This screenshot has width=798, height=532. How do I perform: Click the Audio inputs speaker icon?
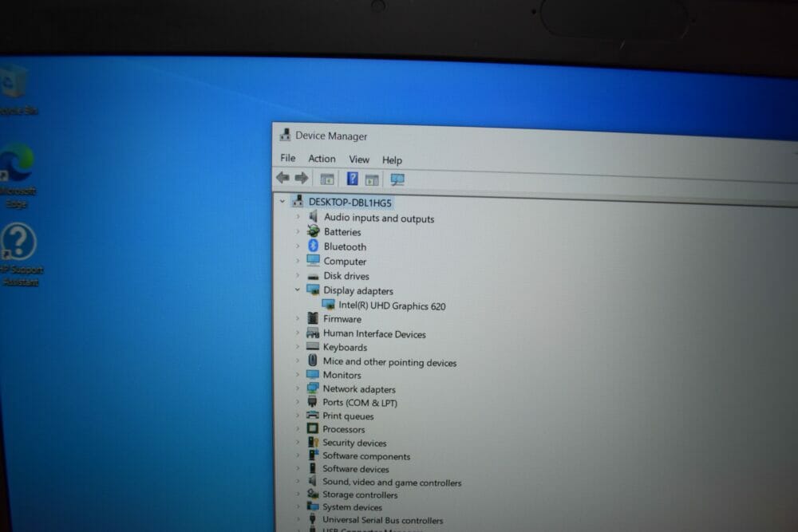point(313,217)
